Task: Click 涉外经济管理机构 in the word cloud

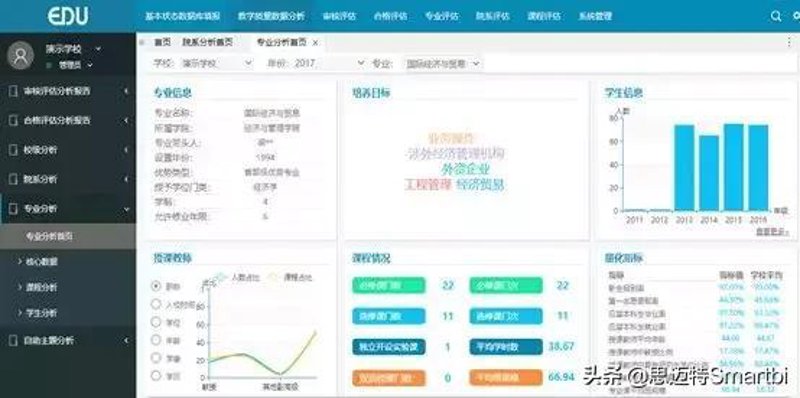Action: point(458,153)
